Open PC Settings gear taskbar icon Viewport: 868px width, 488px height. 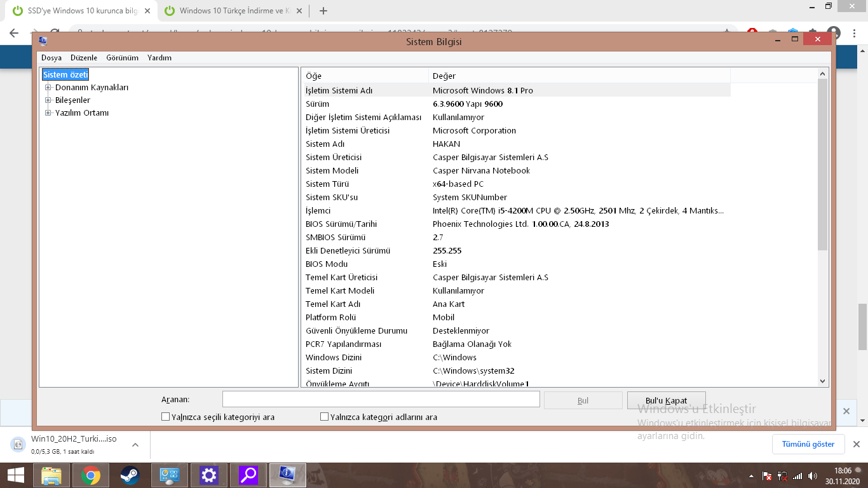209,475
